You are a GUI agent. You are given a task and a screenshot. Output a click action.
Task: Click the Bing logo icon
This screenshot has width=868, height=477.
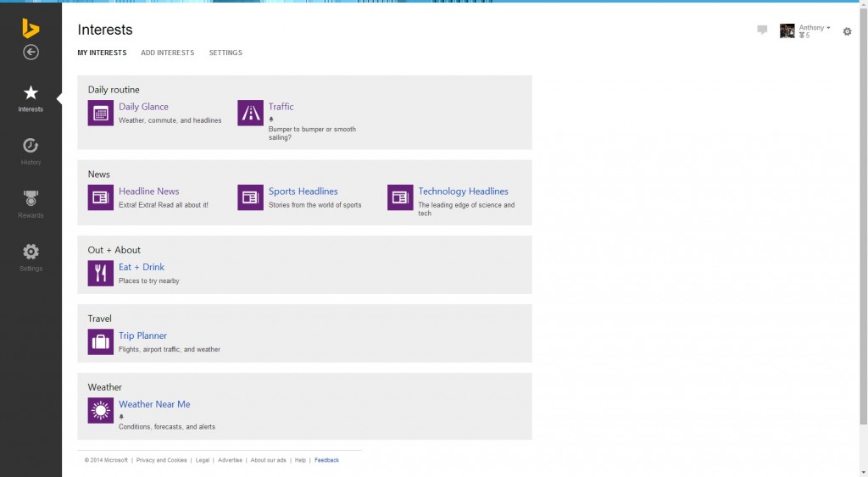[31, 28]
